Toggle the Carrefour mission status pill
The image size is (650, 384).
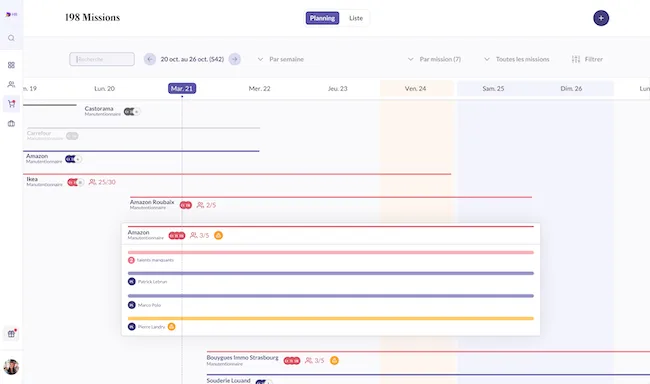72,136
